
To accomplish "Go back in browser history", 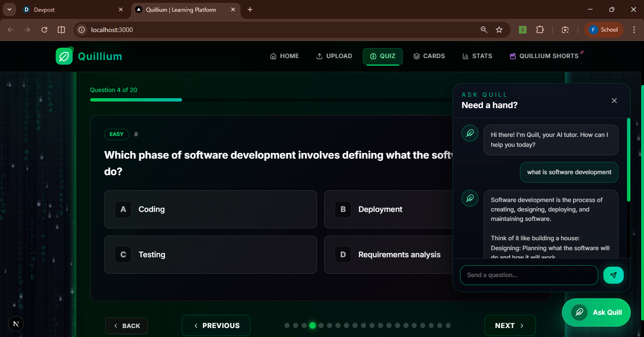I will point(10,30).
